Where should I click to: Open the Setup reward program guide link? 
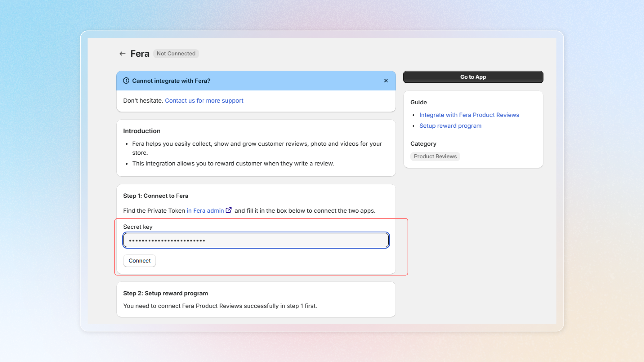pos(450,126)
